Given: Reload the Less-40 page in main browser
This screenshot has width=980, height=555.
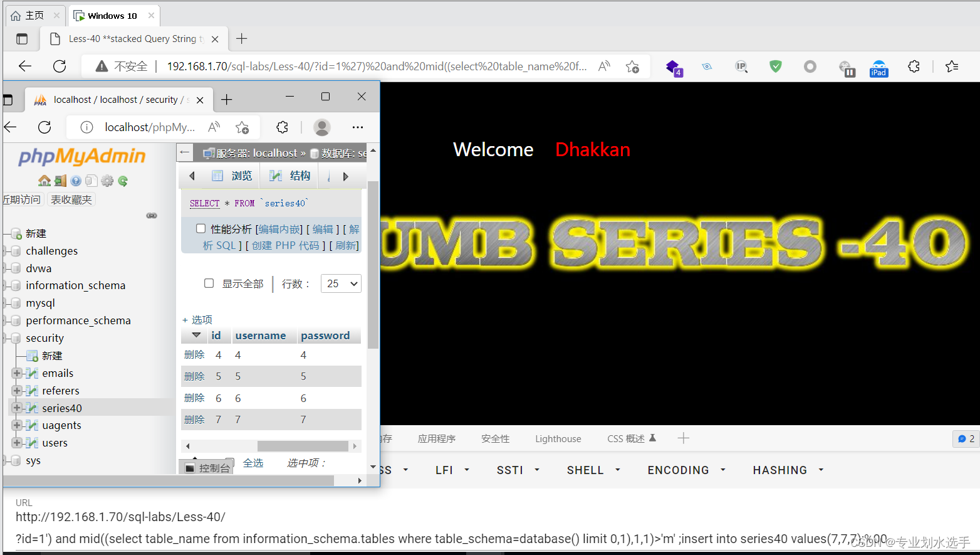Looking at the screenshot, I should click(60, 66).
